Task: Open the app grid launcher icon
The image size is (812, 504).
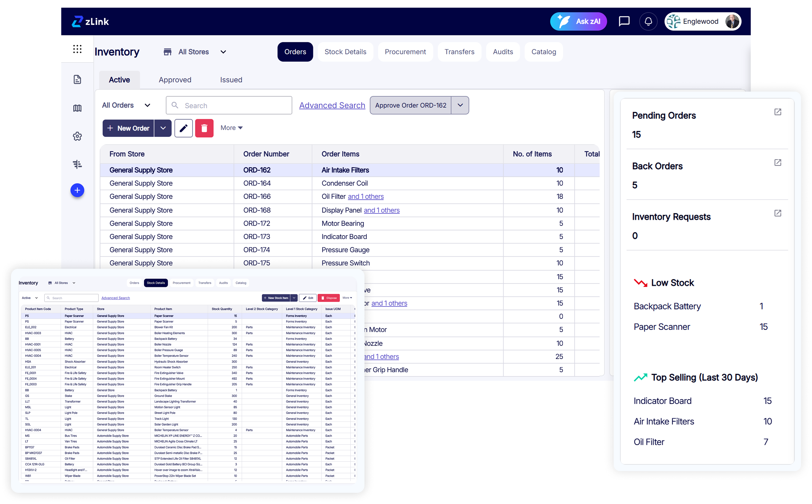Action: (77, 49)
